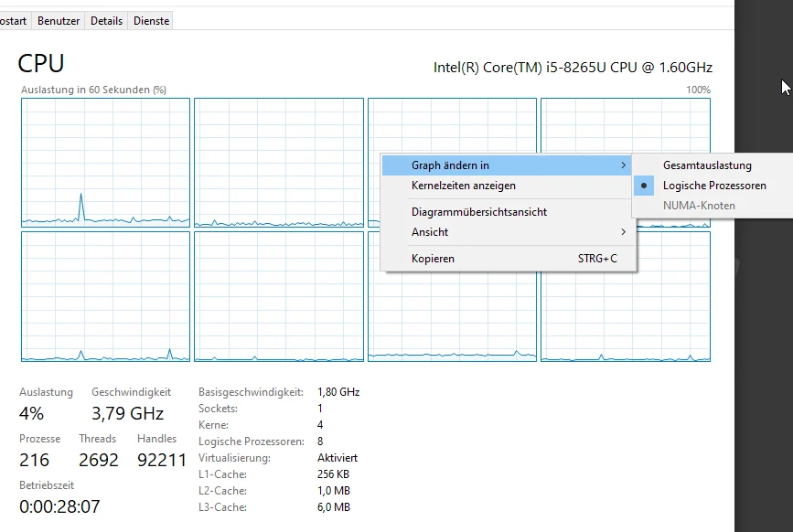Screen dimensions: 793x532
Task: Click the '256 KB' L1-Cache value
Action: click(333, 473)
